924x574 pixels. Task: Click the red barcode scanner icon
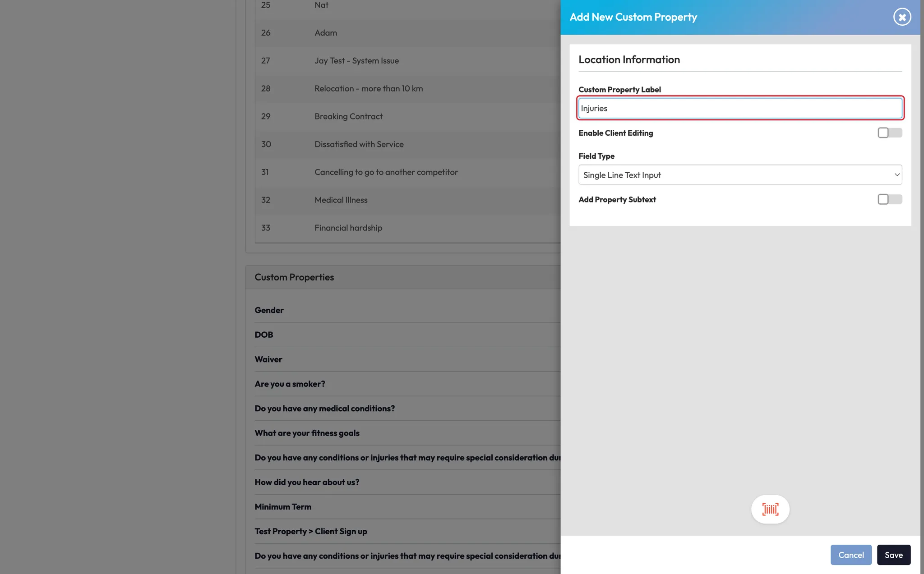[x=770, y=509]
